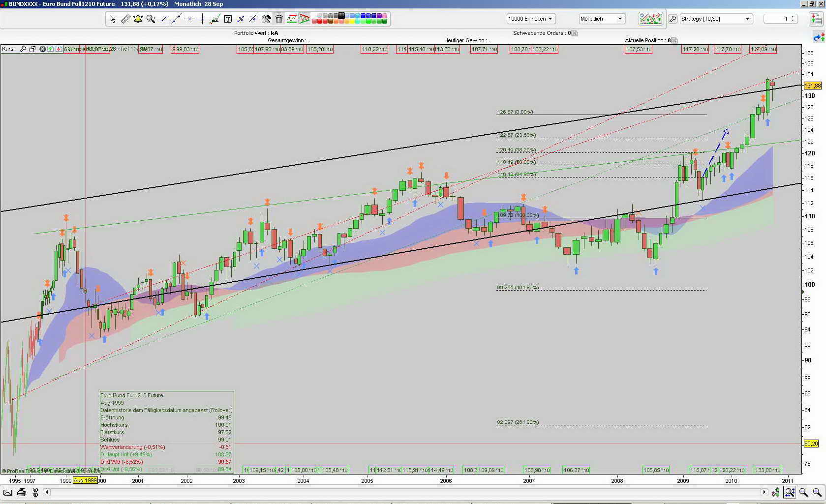Viewport: 826px width, 504px height.
Task: Select the text annotation tool
Action: point(228,19)
